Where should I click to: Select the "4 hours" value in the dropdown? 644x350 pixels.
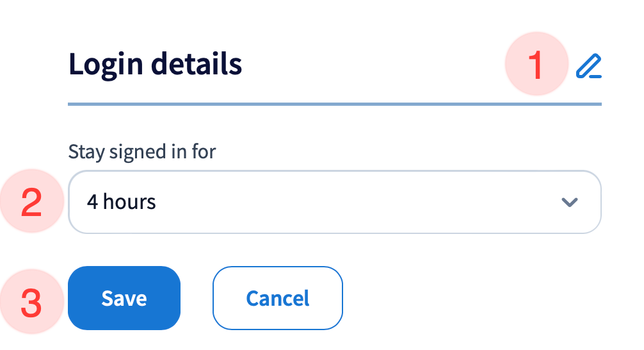click(x=122, y=203)
